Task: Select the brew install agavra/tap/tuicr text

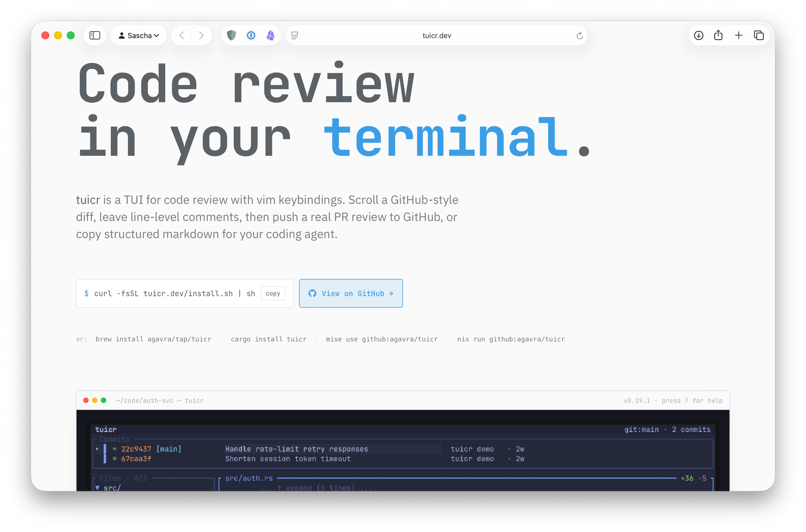Action: click(153, 339)
